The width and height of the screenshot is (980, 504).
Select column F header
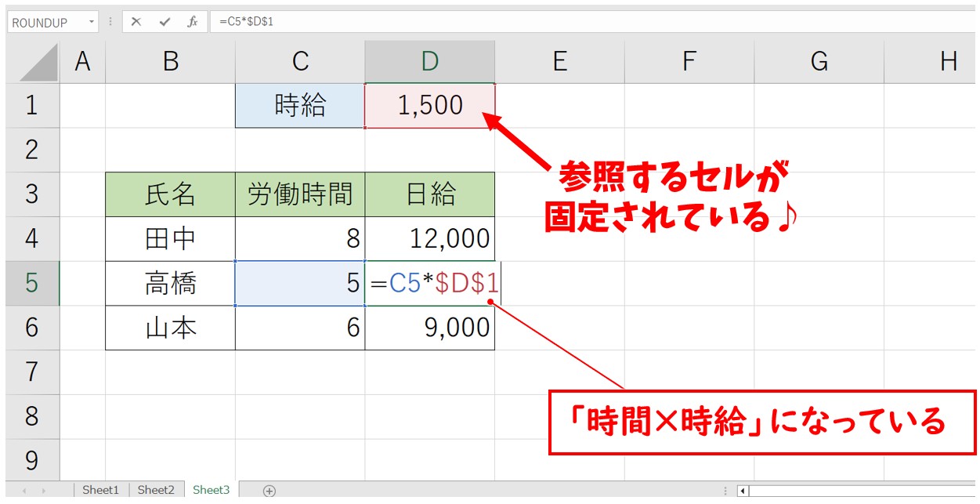click(689, 62)
